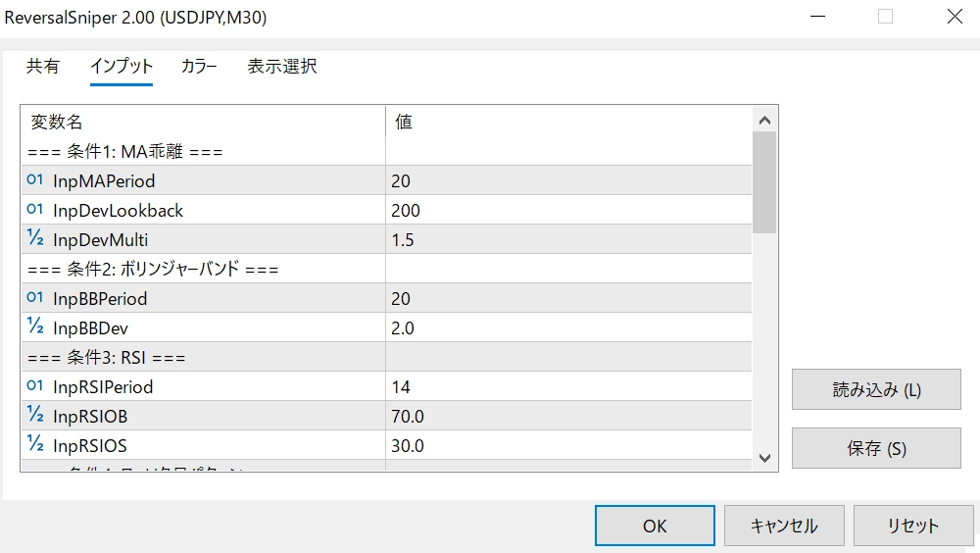Confirm settings with the OK button
This screenshot has height=553, width=980.
tap(655, 526)
